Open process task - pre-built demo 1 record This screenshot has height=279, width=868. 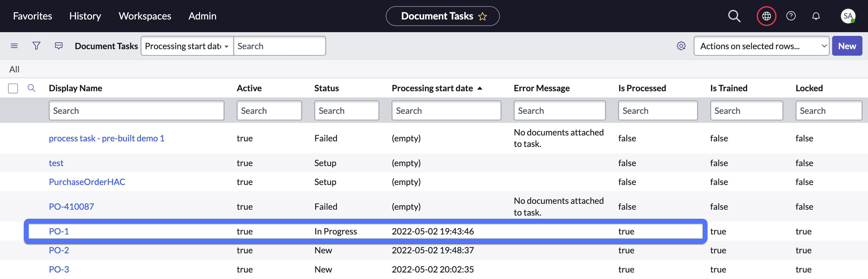tap(106, 138)
